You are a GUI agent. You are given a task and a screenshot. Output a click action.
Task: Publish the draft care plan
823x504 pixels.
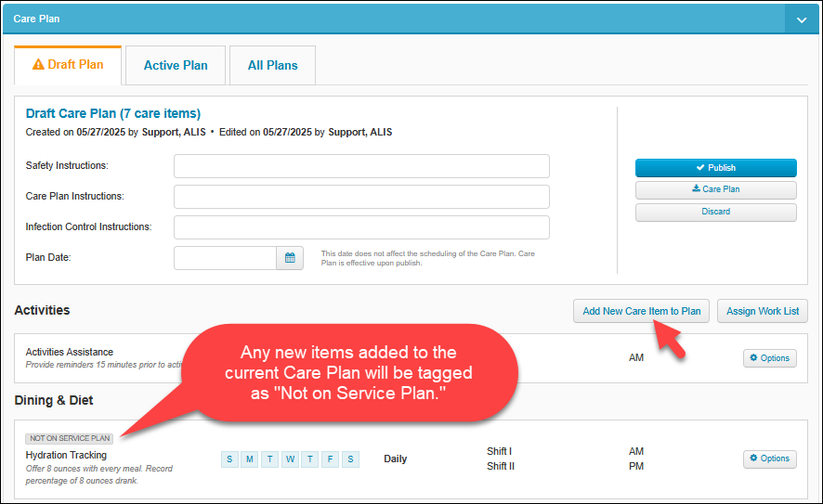(x=716, y=168)
